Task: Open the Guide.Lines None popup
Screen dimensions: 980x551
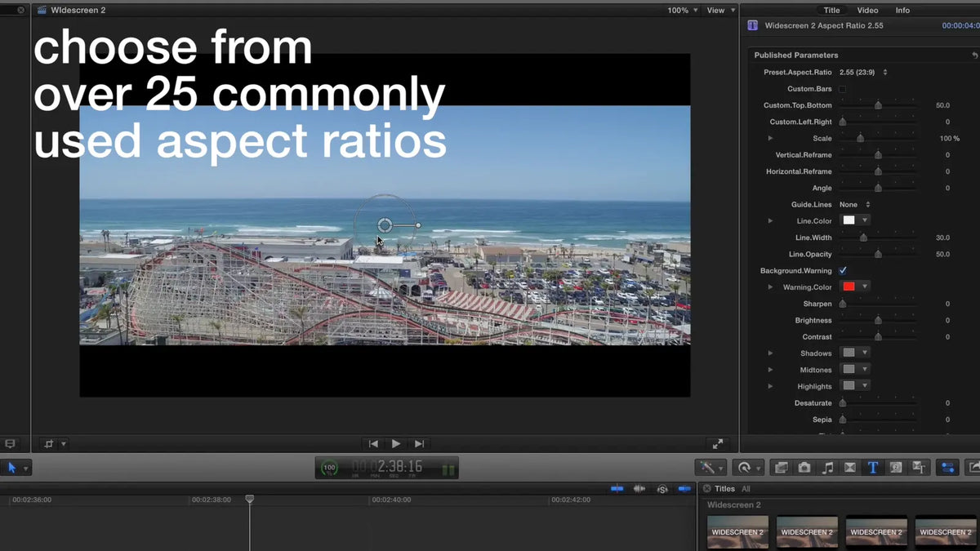Action: tap(854, 204)
